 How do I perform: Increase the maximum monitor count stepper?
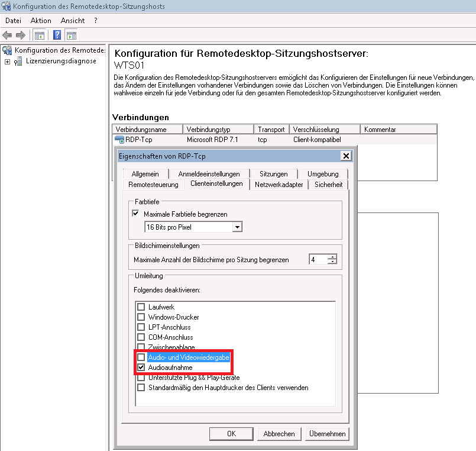tap(333, 257)
